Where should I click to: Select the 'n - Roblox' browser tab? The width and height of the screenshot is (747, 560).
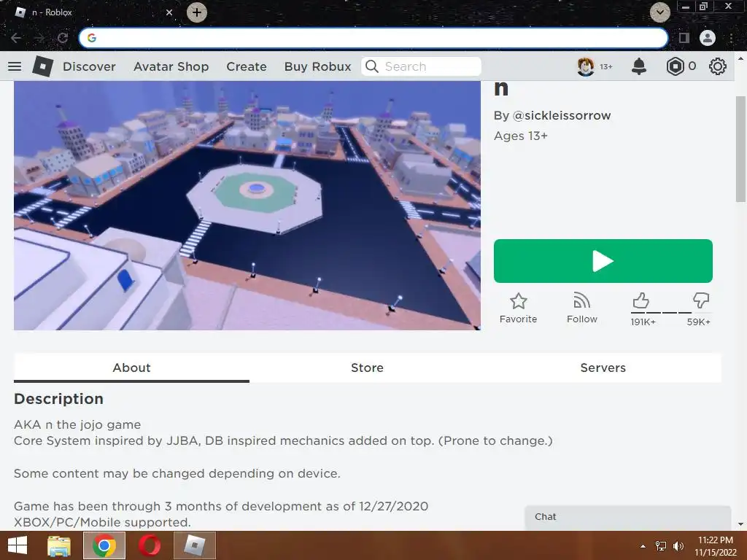(93, 12)
